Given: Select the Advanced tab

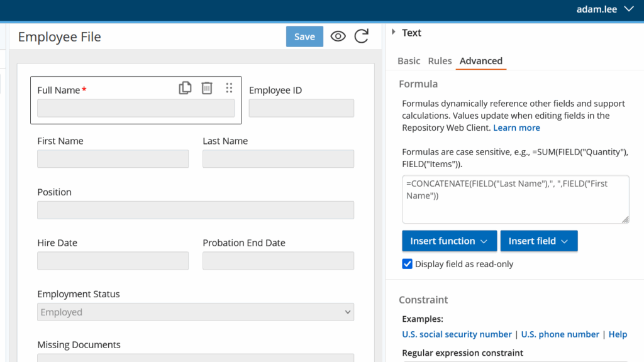Looking at the screenshot, I should [480, 61].
